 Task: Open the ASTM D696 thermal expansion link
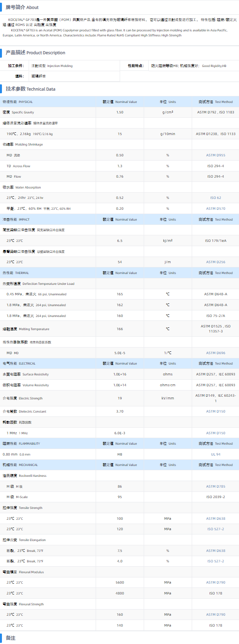pos(215,353)
